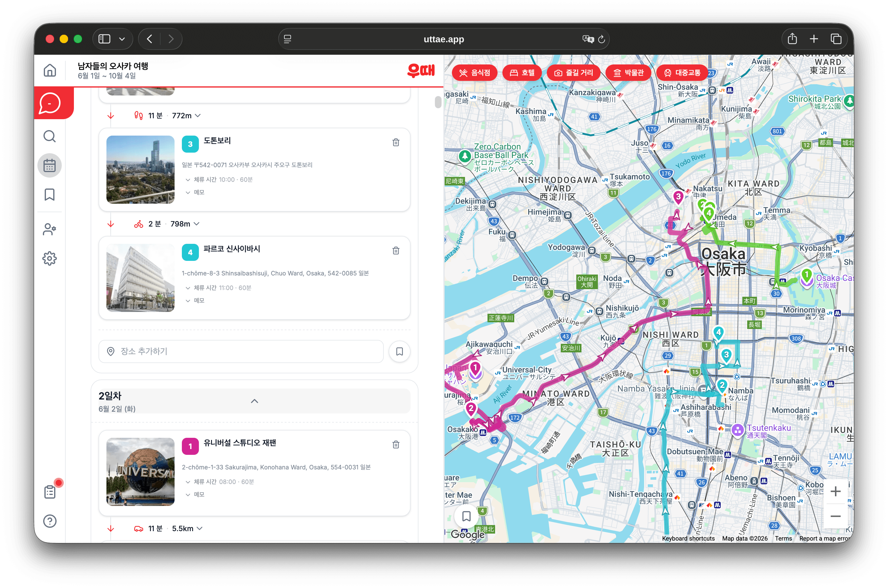
Task: Click the bookmark button beside 장소 추가하기
Action: [399, 351]
